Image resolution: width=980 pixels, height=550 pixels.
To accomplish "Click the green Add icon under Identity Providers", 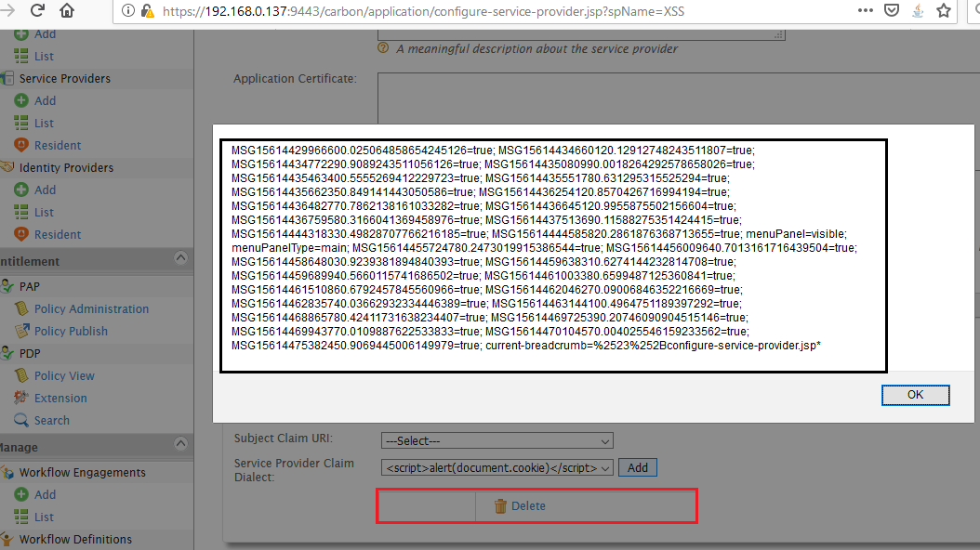I will [x=21, y=190].
